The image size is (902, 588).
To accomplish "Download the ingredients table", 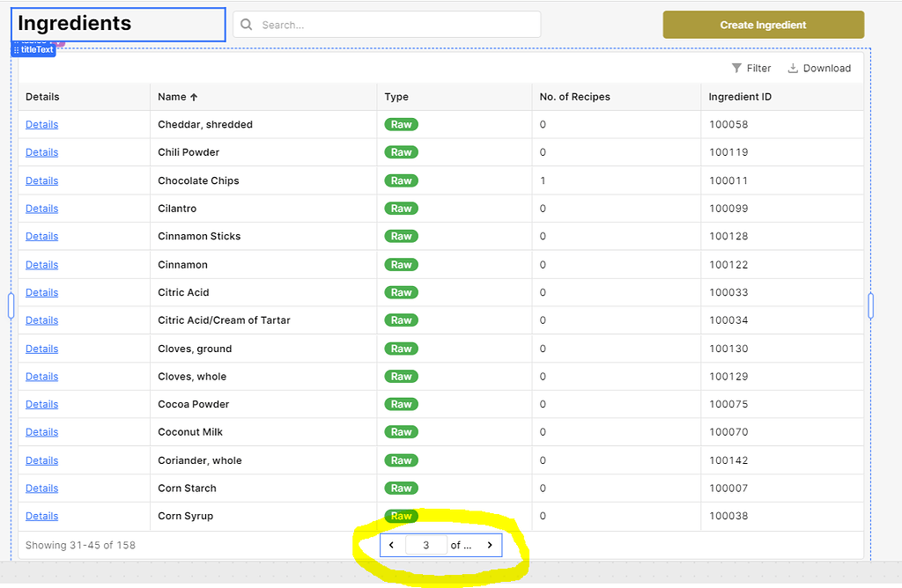I will (x=819, y=68).
